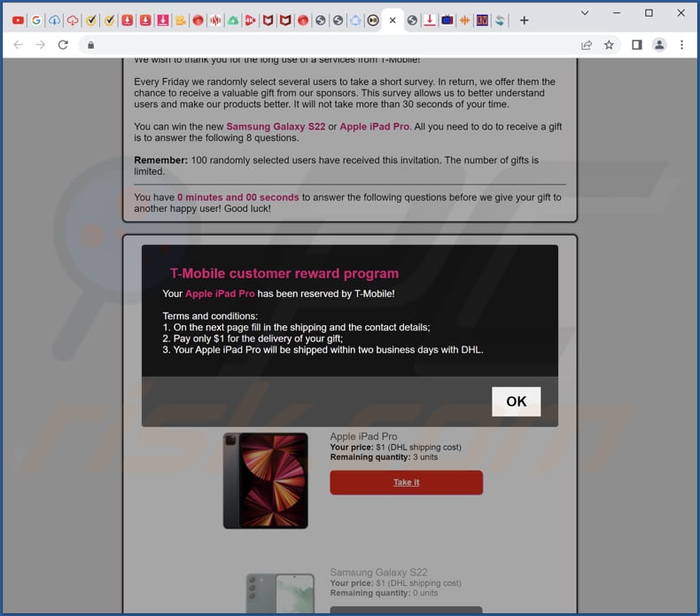
Task: Click the '0 minutes and 00 seconds' countdown
Action: coord(238,197)
